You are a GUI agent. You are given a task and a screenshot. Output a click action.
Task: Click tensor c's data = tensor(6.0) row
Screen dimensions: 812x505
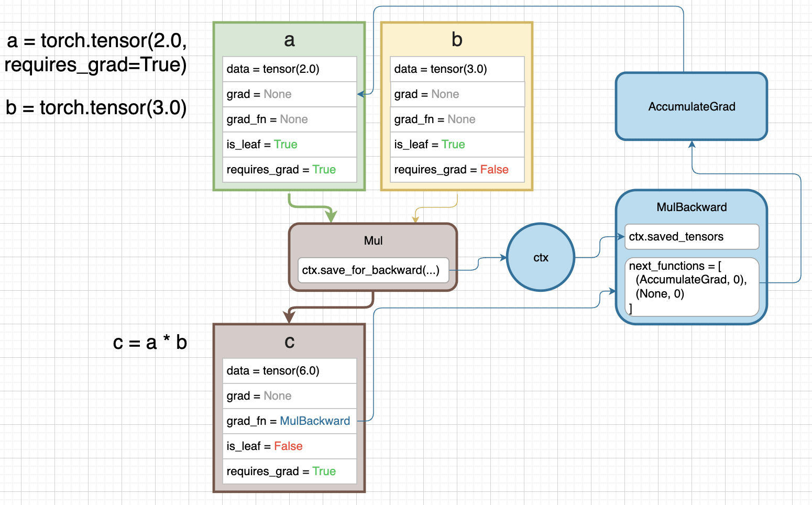point(290,371)
